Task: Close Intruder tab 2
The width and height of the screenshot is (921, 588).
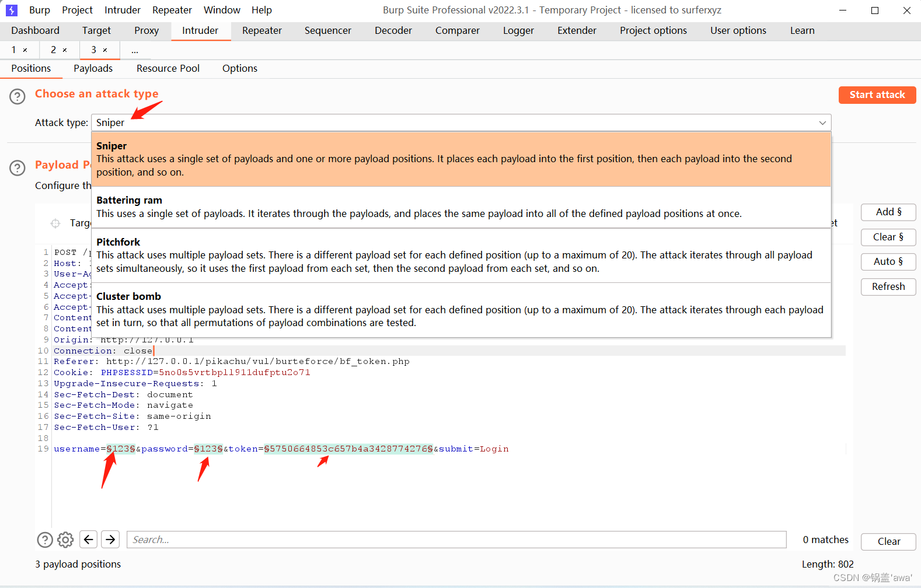Action: [65, 50]
